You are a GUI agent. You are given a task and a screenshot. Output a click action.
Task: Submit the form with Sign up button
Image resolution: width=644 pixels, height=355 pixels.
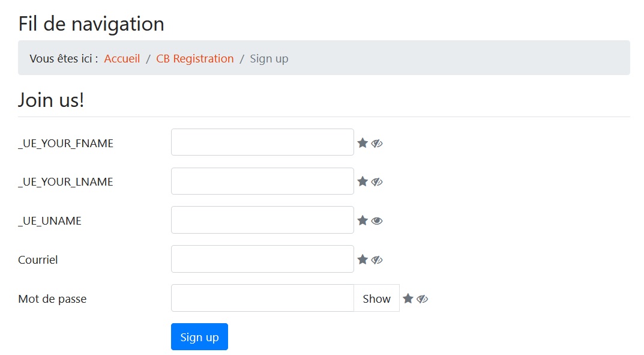pyautogui.click(x=200, y=337)
